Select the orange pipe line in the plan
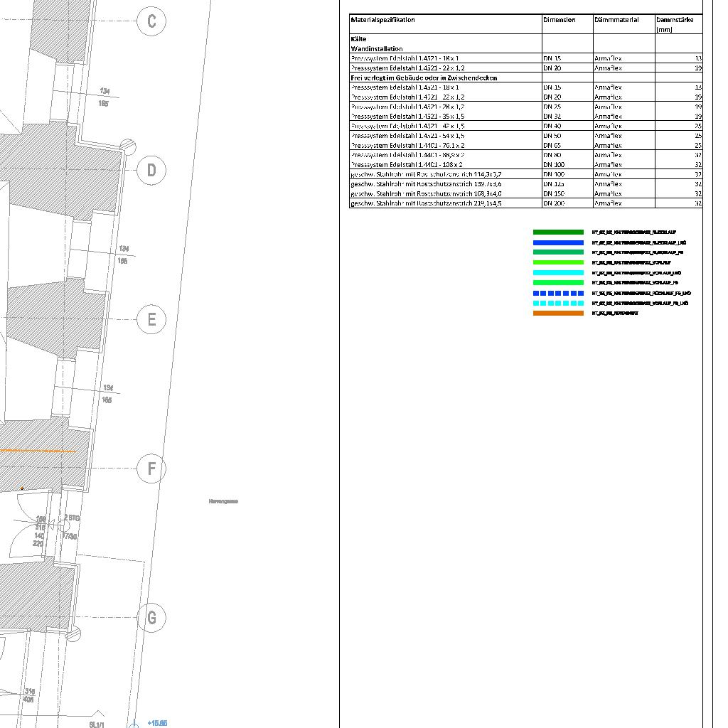Image resolution: width=728 pixels, height=728 pixels. coord(37,451)
